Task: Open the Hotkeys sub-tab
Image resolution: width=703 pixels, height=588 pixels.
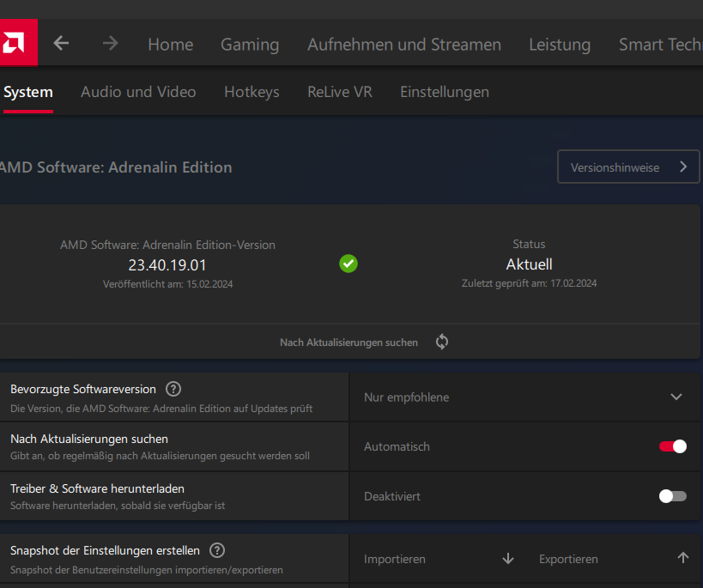Action: coord(252,92)
